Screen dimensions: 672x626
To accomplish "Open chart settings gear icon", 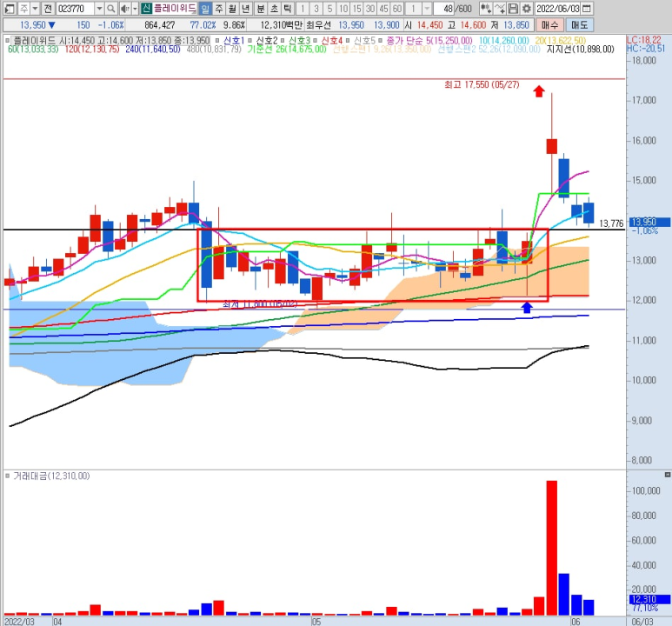I will tap(527, 8).
